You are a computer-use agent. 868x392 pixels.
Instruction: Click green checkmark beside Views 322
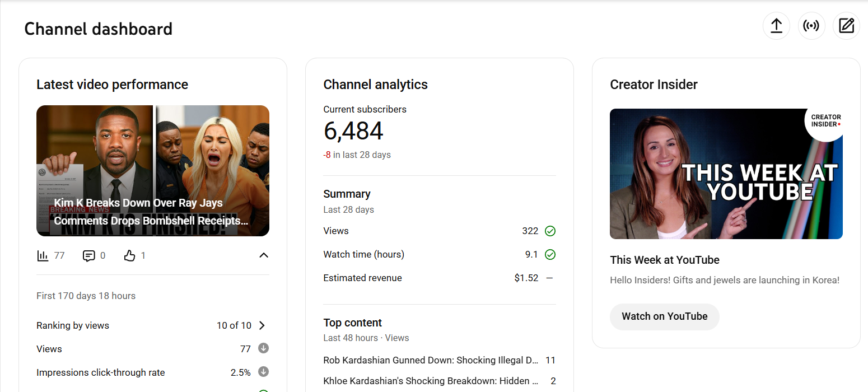click(550, 231)
